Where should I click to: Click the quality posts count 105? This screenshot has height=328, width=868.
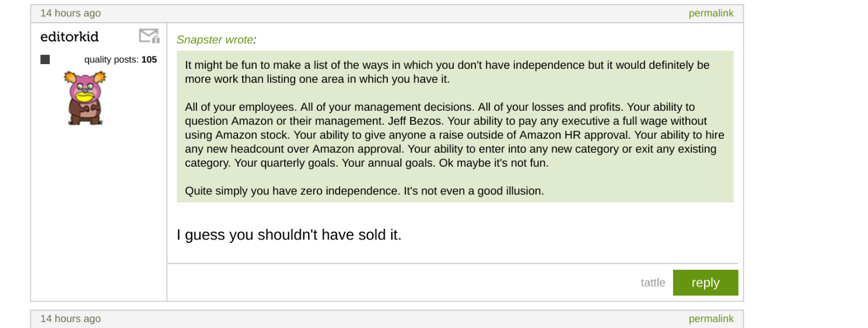tap(149, 59)
